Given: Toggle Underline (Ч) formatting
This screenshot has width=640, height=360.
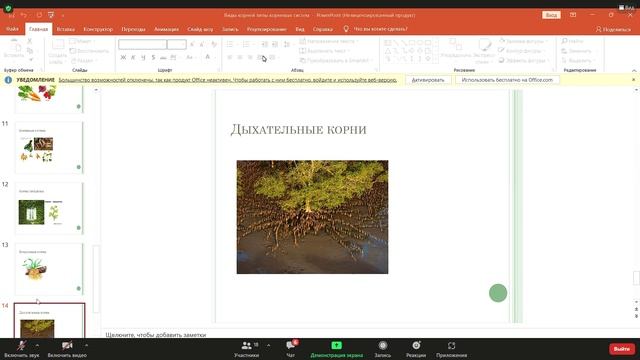Looking at the screenshot, I should coord(143,58).
